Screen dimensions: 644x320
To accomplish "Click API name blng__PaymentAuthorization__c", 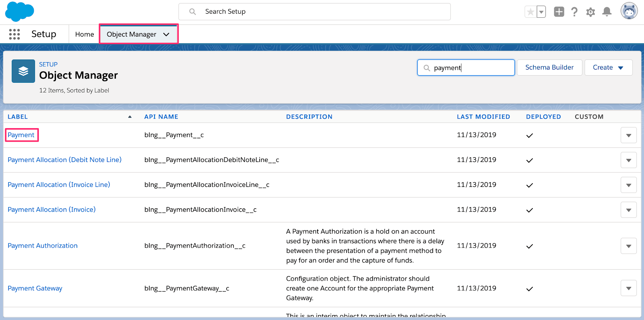I will pos(195,246).
